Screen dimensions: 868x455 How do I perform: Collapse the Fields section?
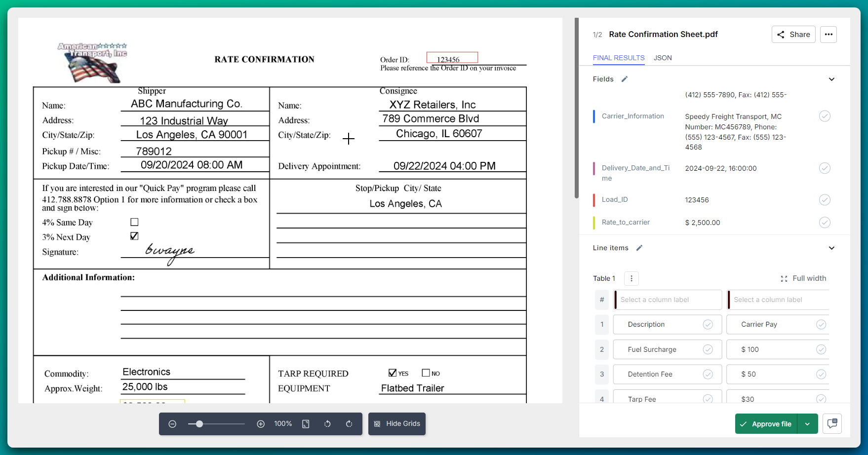pos(832,79)
